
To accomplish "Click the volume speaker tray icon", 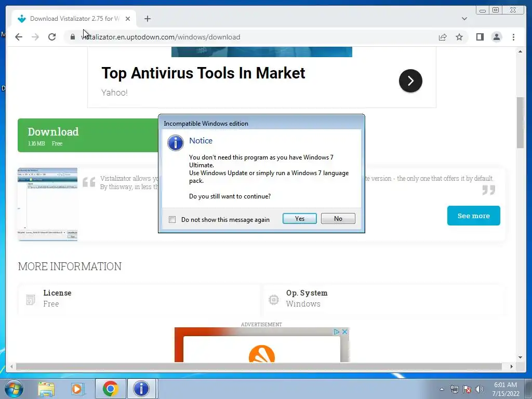I will click(x=480, y=389).
